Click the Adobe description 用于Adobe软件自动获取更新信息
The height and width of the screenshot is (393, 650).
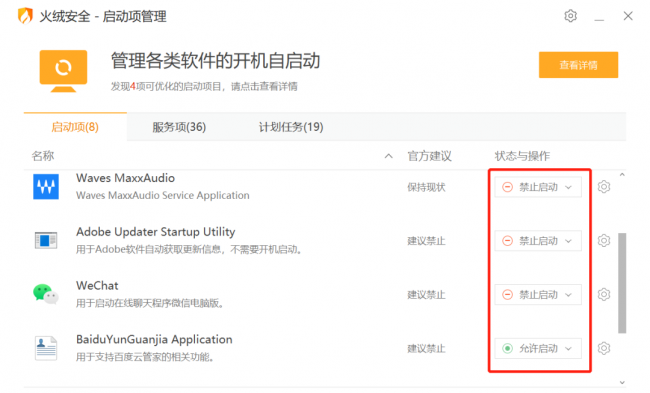click(189, 250)
